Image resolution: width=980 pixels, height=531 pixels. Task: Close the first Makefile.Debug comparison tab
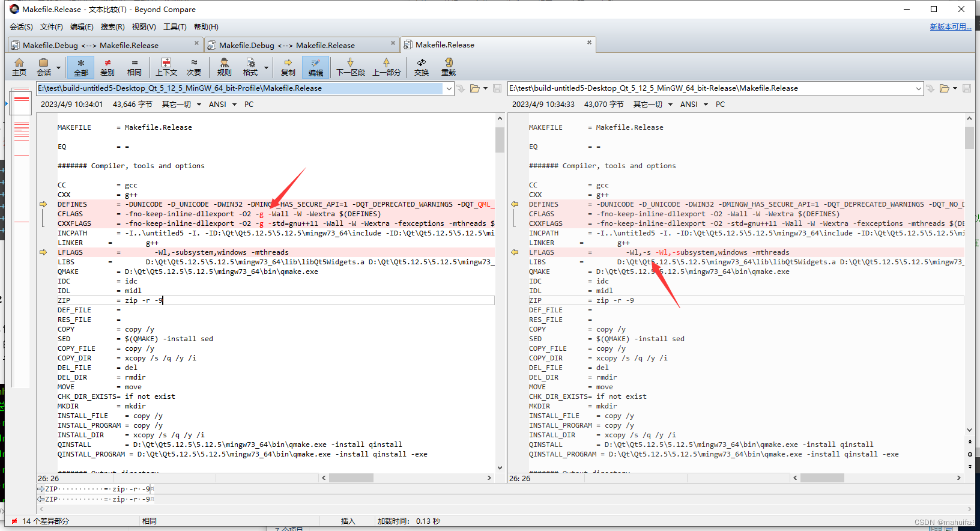196,43
